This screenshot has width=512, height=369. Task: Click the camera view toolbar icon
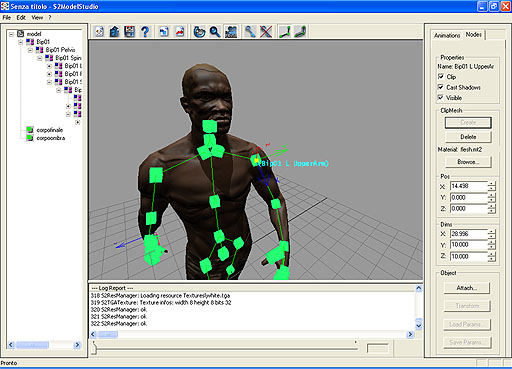(231, 32)
